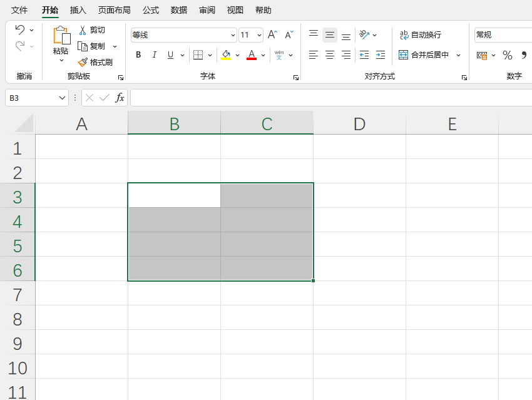
Task: Open the fill color palette arrow
Action: (237, 55)
